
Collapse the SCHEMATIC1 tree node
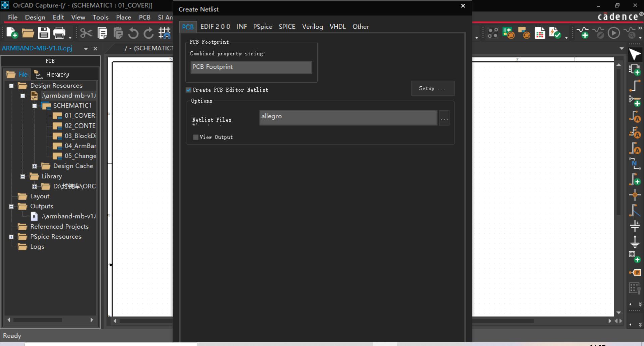pyautogui.click(x=34, y=106)
